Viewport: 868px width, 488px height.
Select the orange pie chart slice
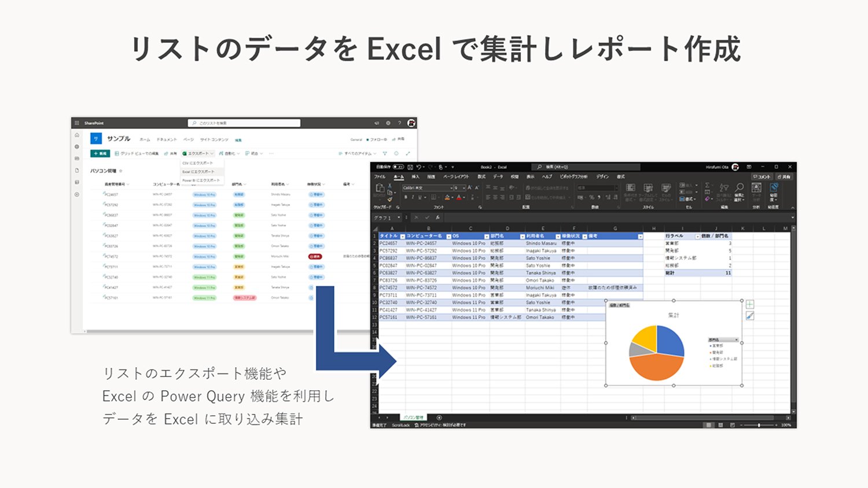tap(656, 366)
